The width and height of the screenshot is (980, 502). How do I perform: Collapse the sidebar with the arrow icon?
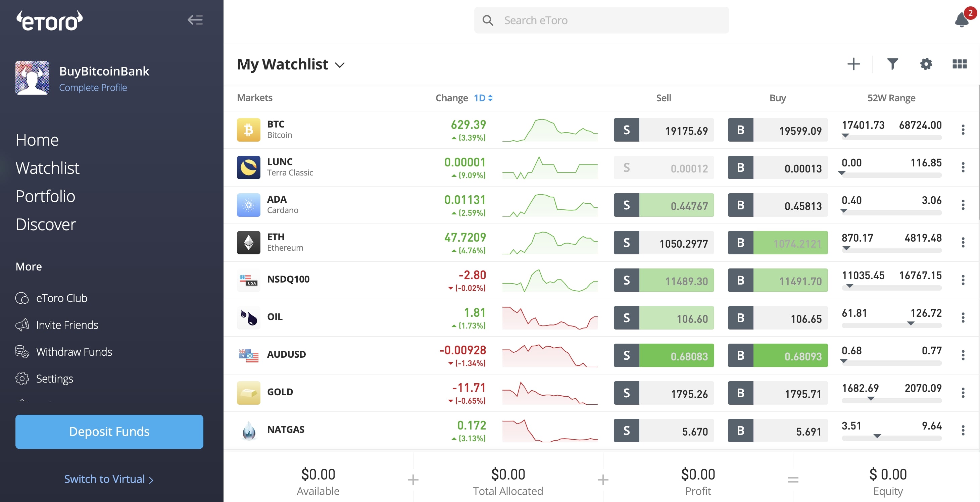tap(195, 20)
